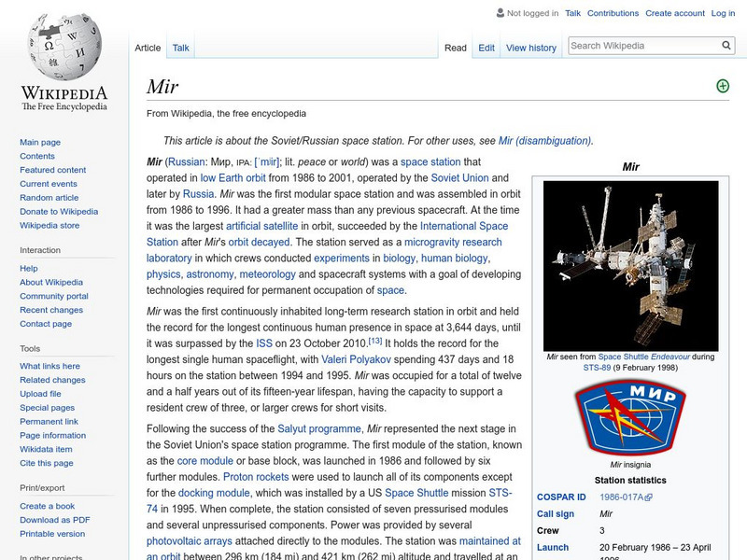The height and width of the screenshot is (560, 747).
Task: Switch to the Talk tab
Action: click(x=180, y=47)
